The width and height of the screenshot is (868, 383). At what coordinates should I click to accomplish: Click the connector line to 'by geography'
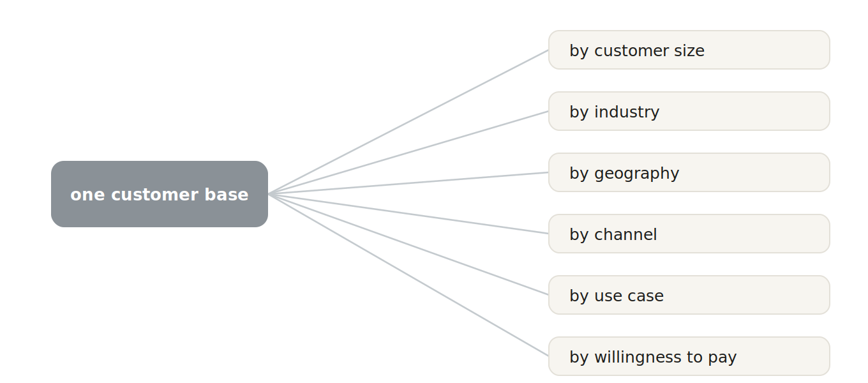click(408, 183)
